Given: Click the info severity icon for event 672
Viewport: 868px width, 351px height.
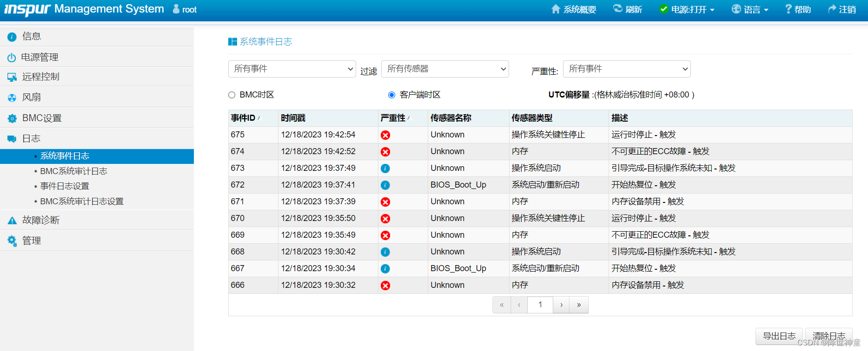Looking at the screenshot, I should click(x=385, y=185).
